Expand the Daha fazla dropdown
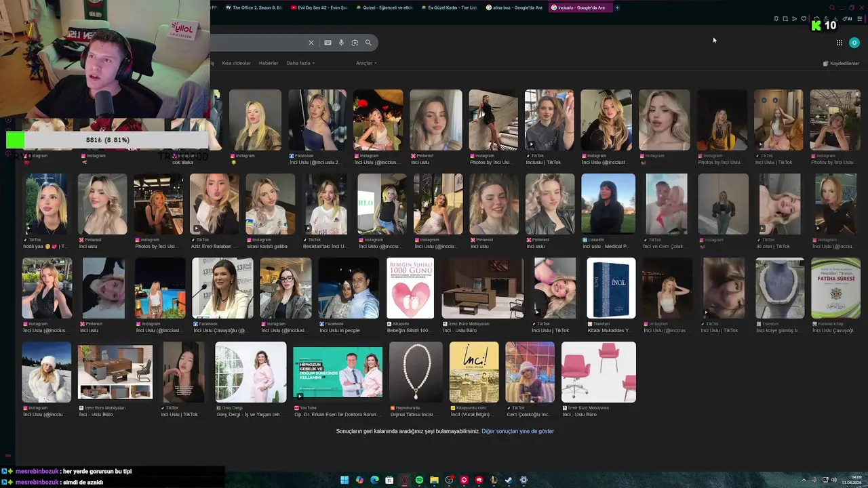Image resolution: width=868 pixels, height=488 pixels. [300, 63]
